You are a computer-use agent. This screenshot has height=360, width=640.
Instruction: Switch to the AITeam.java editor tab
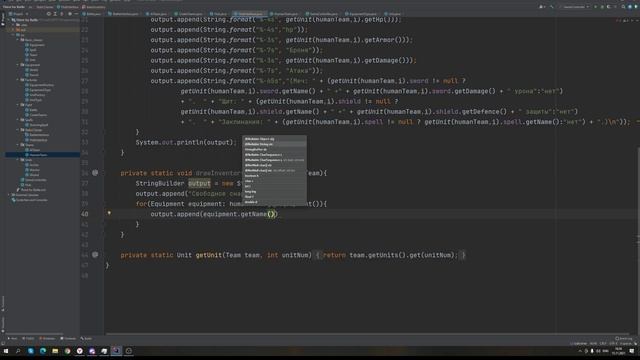tap(157, 14)
